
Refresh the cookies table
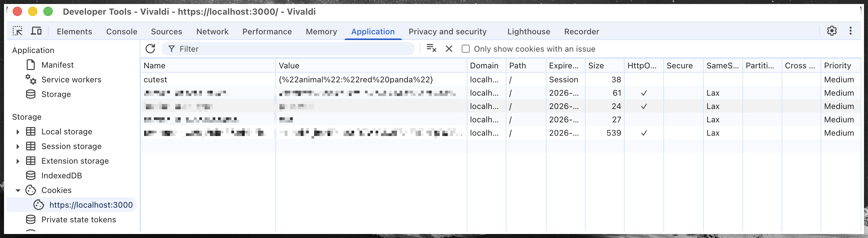point(150,49)
